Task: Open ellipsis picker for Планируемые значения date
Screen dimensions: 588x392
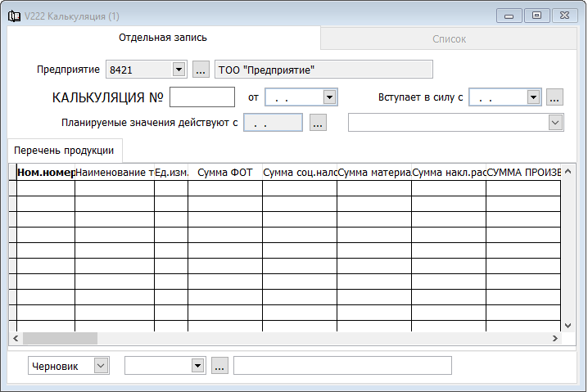Action: point(318,123)
